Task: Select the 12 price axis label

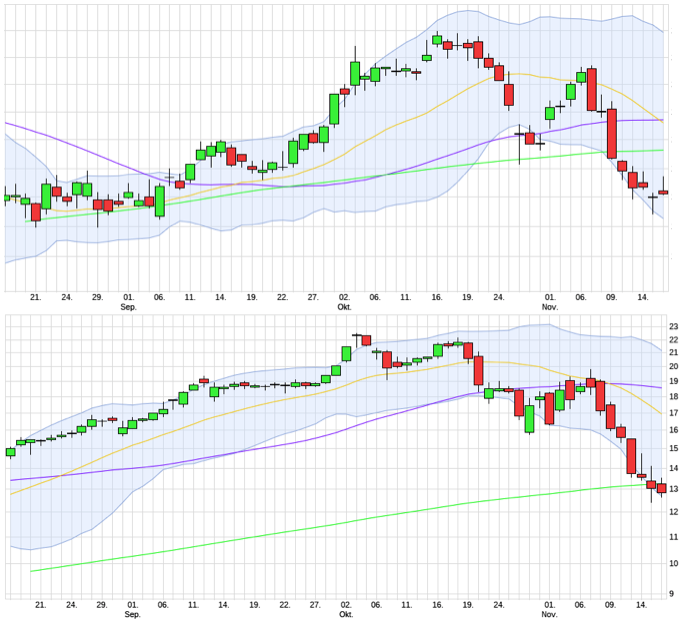Action: coord(674,512)
